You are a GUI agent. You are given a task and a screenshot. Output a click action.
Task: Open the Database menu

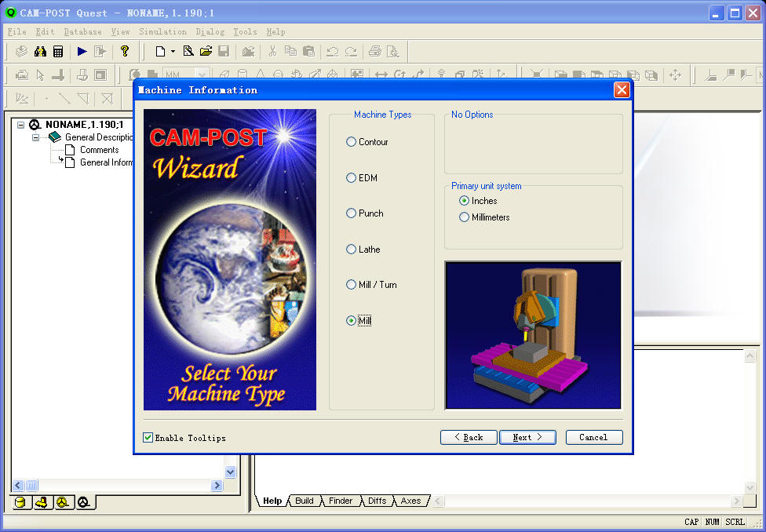coord(83,31)
